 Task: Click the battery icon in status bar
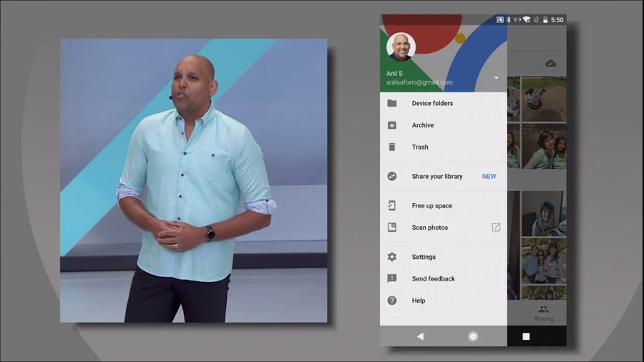point(545,20)
